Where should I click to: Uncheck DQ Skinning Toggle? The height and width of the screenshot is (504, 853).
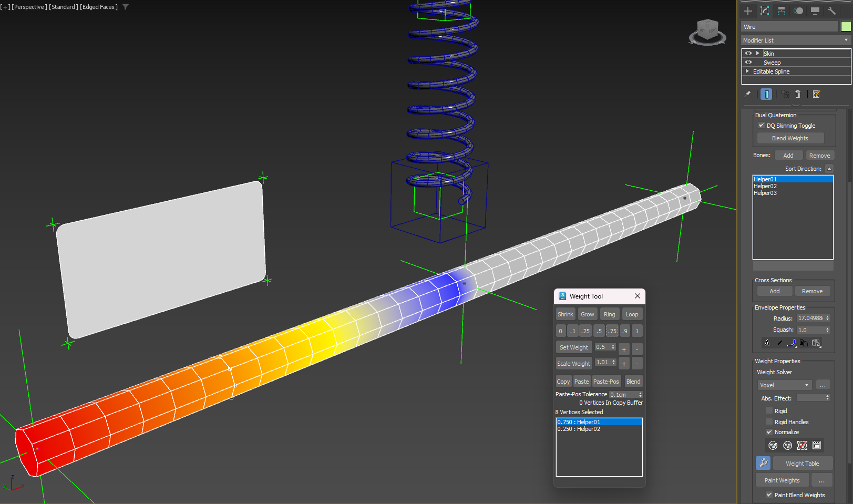pyautogui.click(x=761, y=126)
